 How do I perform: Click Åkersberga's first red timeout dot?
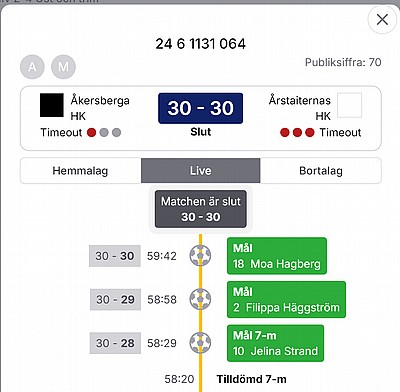[x=91, y=133]
